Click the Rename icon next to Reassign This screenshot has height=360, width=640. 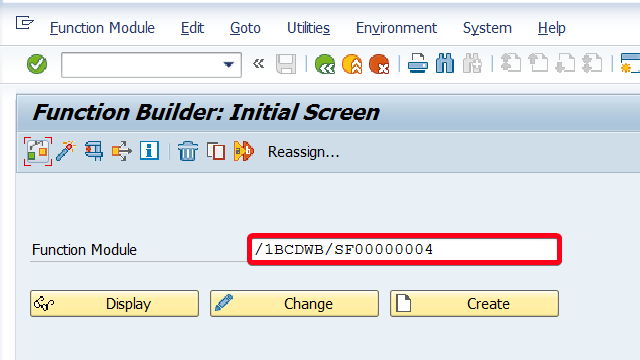click(244, 151)
